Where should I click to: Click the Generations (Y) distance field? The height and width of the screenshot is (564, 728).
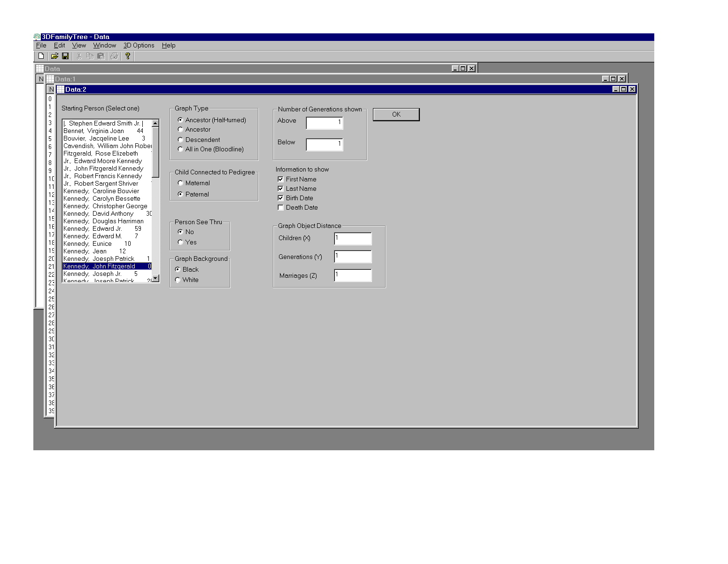point(353,256)
